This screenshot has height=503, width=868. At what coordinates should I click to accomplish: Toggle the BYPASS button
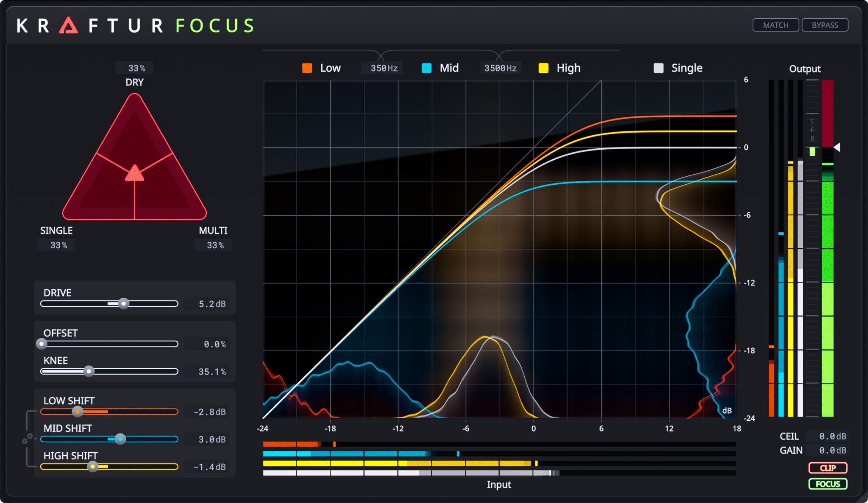point(825,25)
